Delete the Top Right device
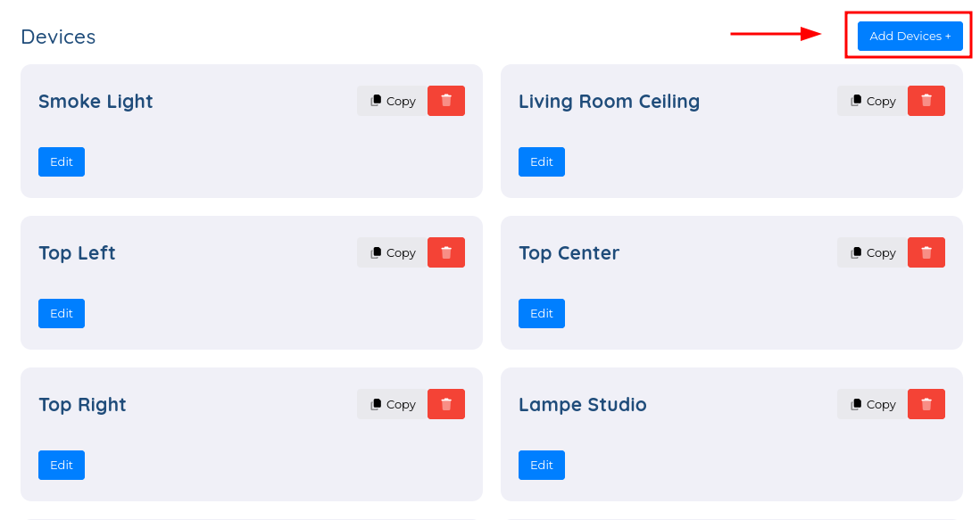Viewport: 980px width, 520px height. 445,404
